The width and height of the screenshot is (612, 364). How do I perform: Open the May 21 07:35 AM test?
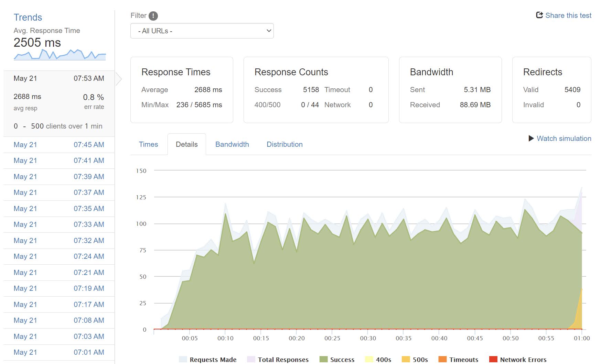coord(59,209)
